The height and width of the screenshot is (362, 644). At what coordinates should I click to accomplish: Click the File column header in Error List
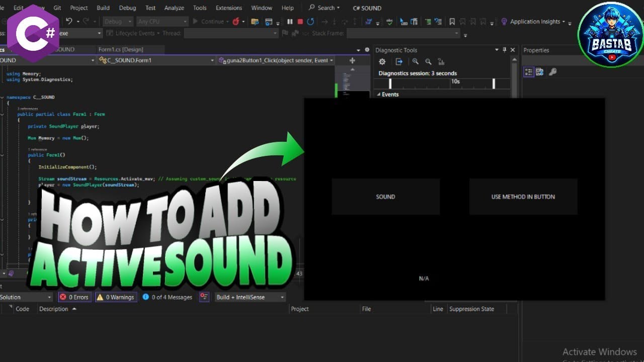coord(366,309)
